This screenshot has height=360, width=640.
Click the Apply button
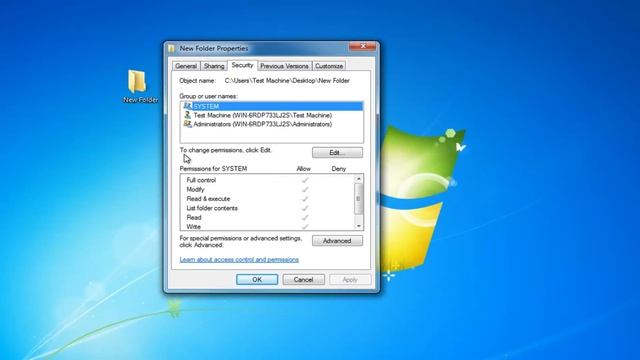pos(350,280)
